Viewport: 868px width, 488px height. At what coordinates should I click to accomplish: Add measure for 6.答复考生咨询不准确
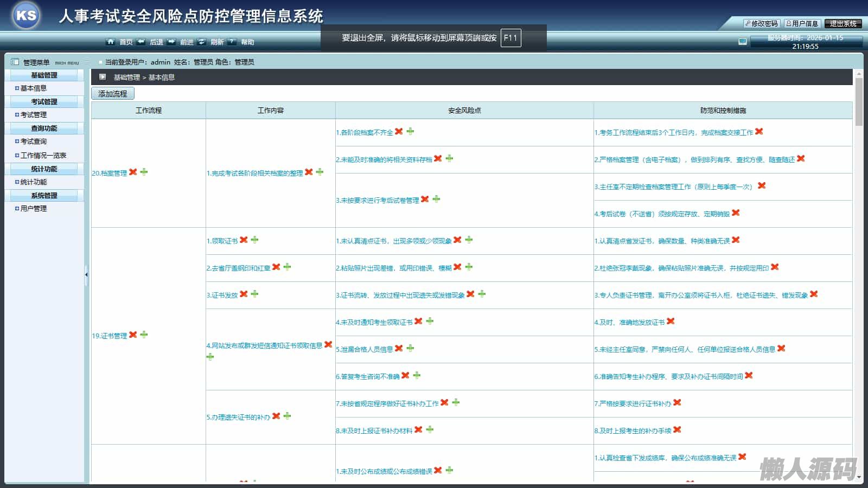[x=417, y=375]
